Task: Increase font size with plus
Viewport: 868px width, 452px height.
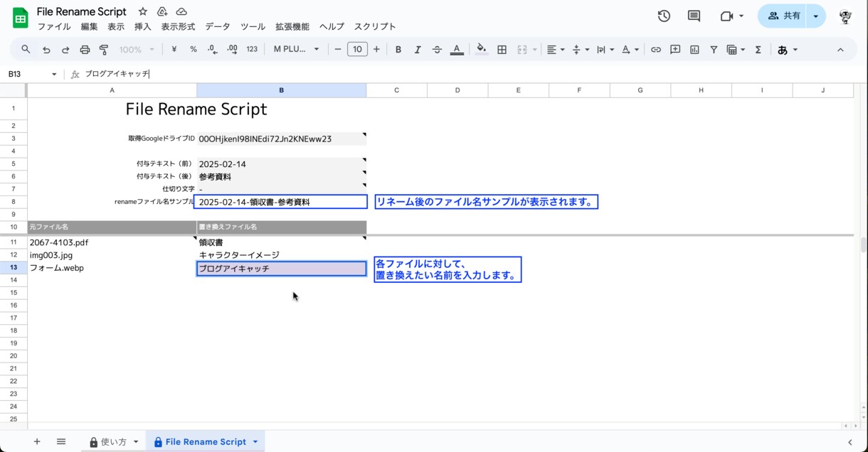Action: tap(376, 49)
